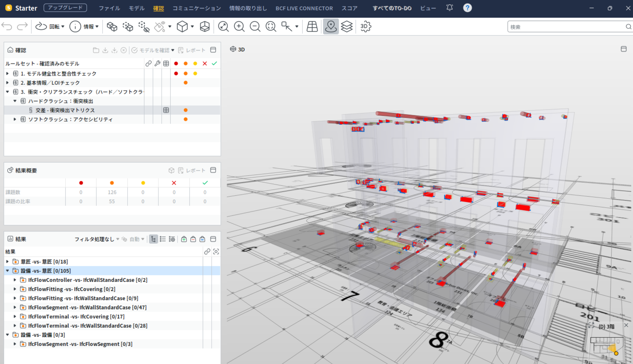
Task: Click the single cube view icon
Action: (x=182, y=26)
